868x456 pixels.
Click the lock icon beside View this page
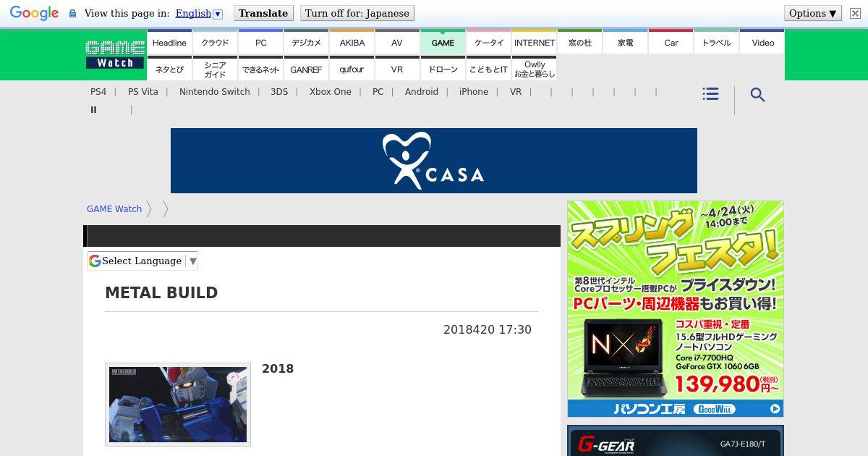click(x=72, y=13)
